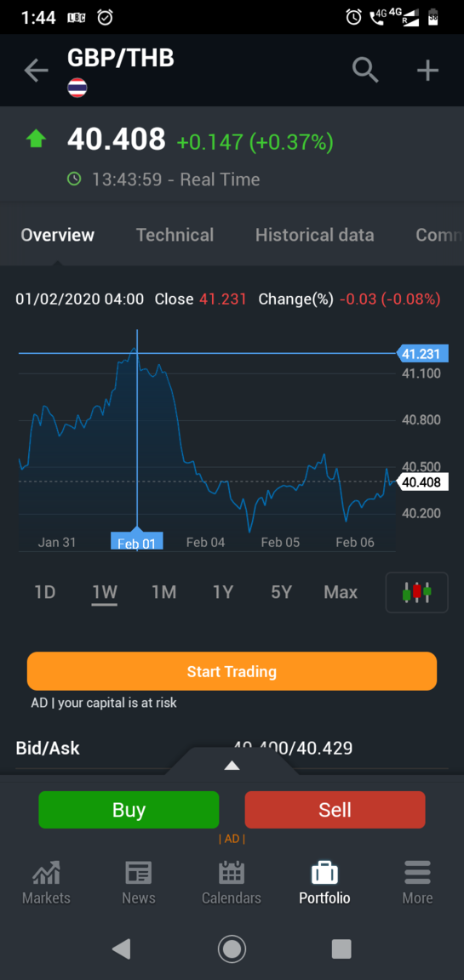
Task: Select the 5Y chart timeframe
Action: (x=282, y=592)
